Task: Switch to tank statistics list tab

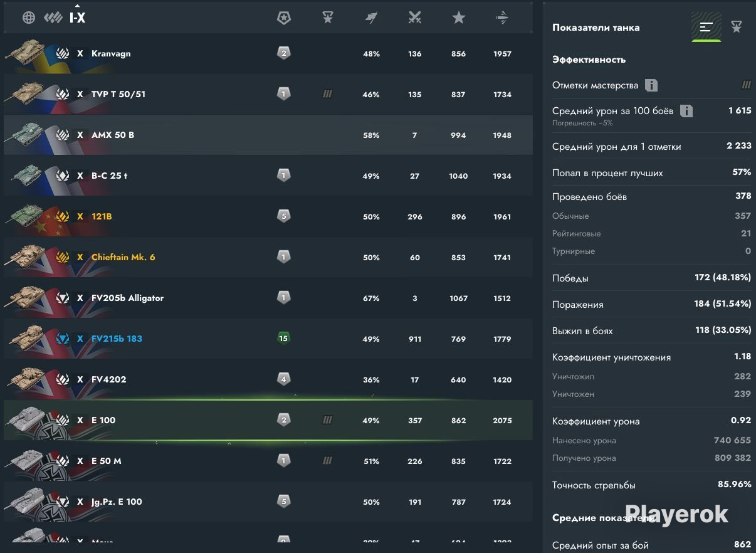Action: 706,27
